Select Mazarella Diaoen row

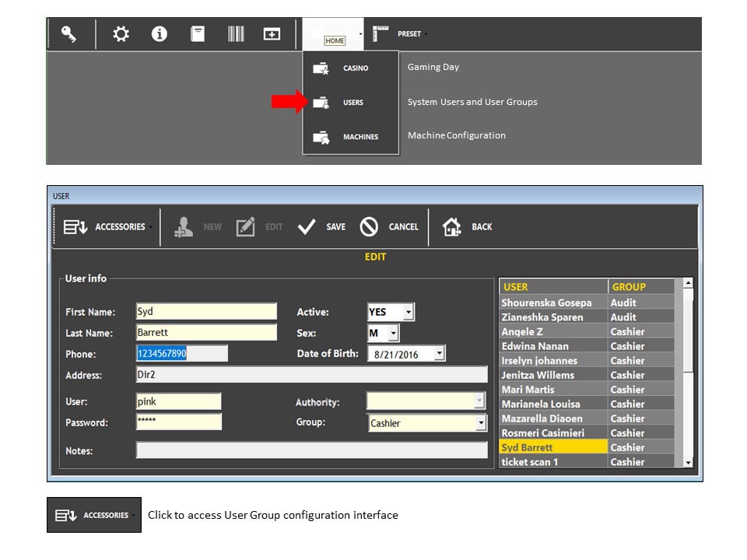point(587,418)
